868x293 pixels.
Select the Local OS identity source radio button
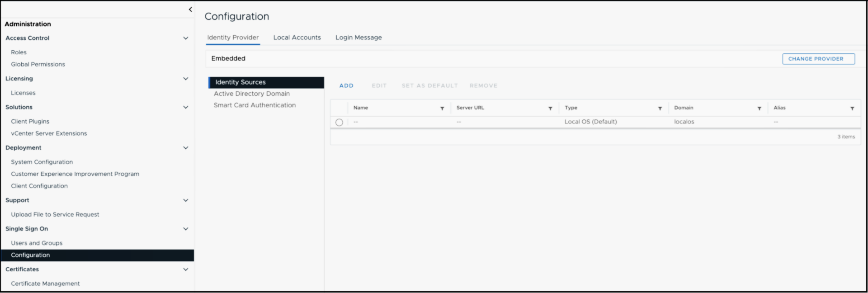340,122
